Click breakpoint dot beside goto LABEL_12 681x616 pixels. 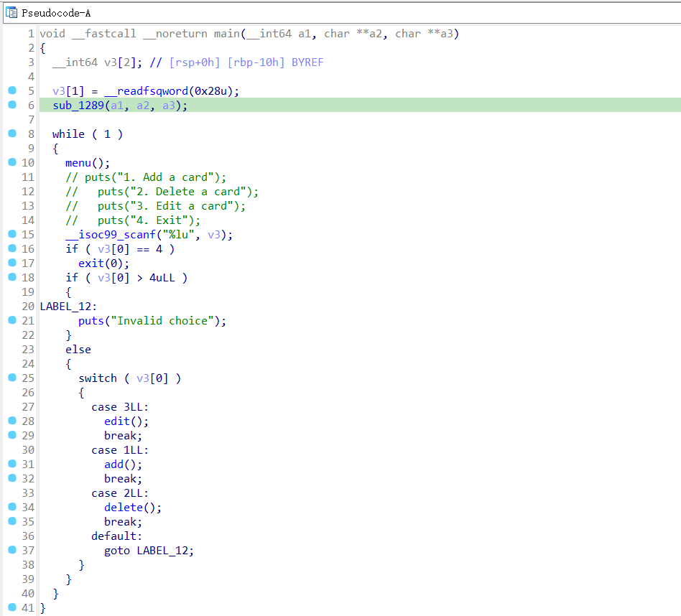(x=12, y=550)
